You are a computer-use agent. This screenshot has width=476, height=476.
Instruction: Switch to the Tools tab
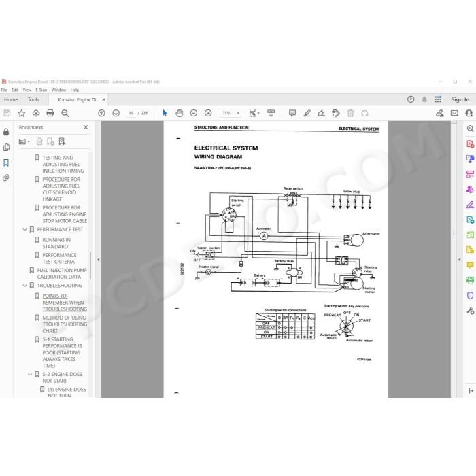[33, 99]
